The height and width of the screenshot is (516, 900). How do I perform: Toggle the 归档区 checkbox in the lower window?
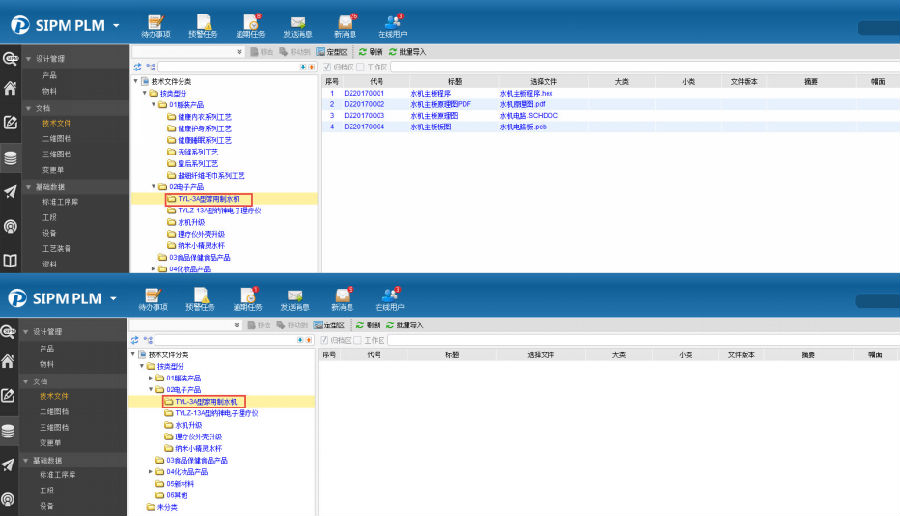(324, 340)
